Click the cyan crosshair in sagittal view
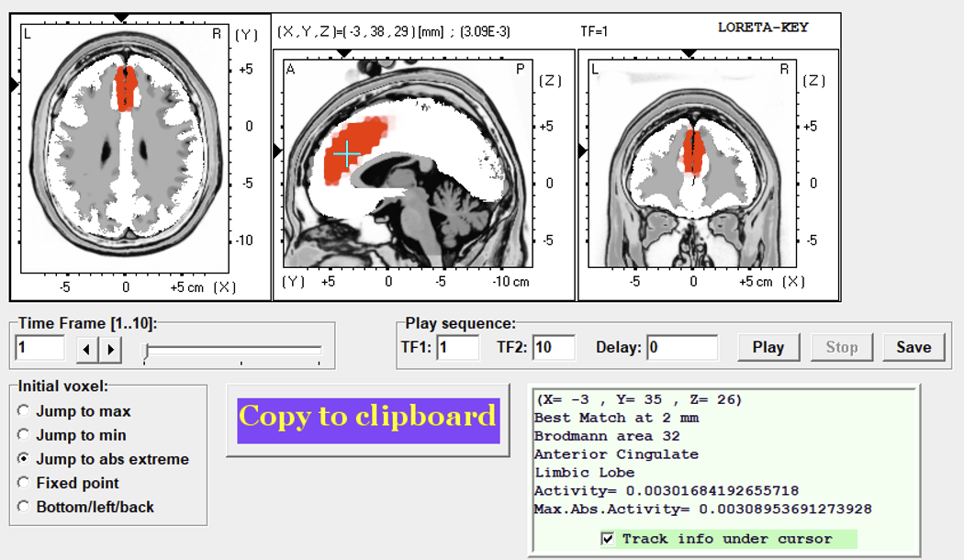Image resolution: width=964 pixels, height=560 pixels. (347, 153)
